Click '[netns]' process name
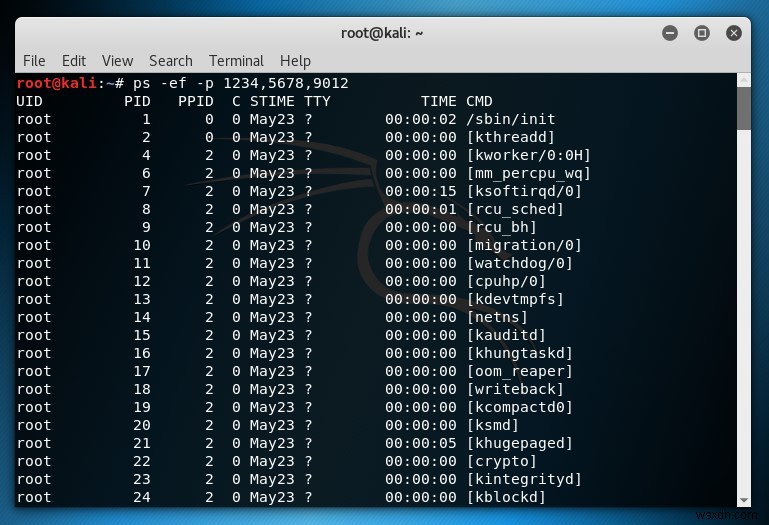This screenshot has height=525, width=769. (497, 317)
